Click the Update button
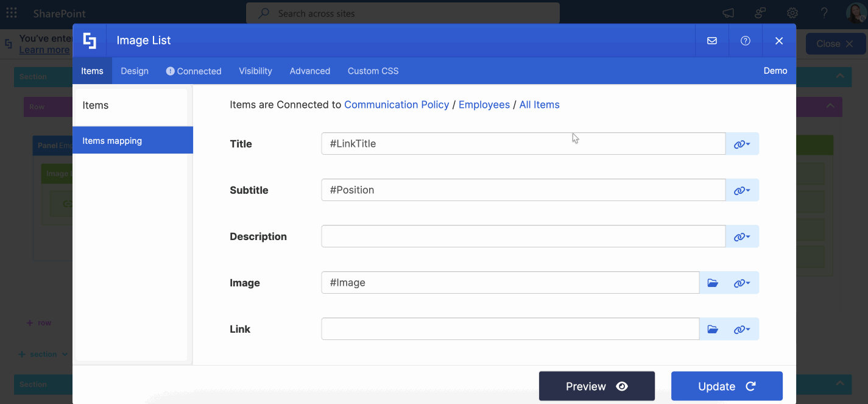The height and width of the screenshot is (404, 868). pos(727,386)
